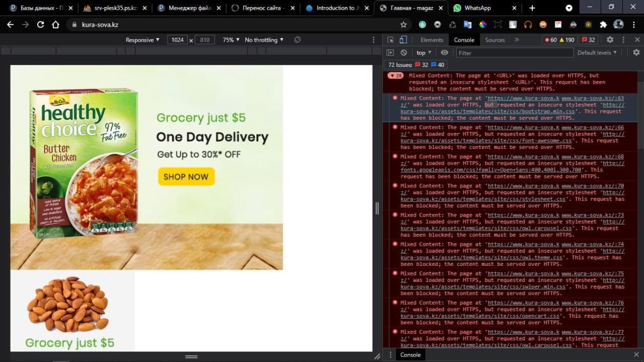The image size is (644, 362).
Task: Focus the console Filter field
Action: [515, 52]
